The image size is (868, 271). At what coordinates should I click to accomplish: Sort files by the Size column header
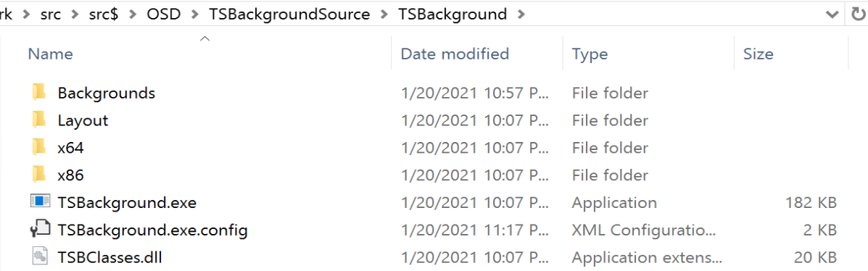(758, 54)
